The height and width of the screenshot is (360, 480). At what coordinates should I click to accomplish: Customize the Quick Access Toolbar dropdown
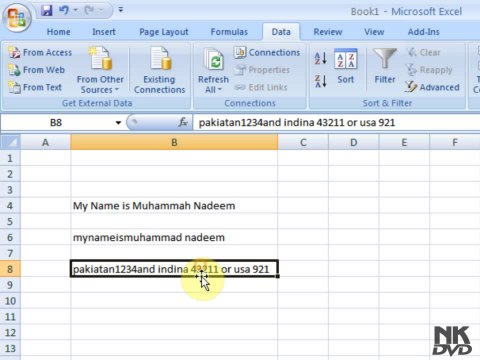pos(121,10)
